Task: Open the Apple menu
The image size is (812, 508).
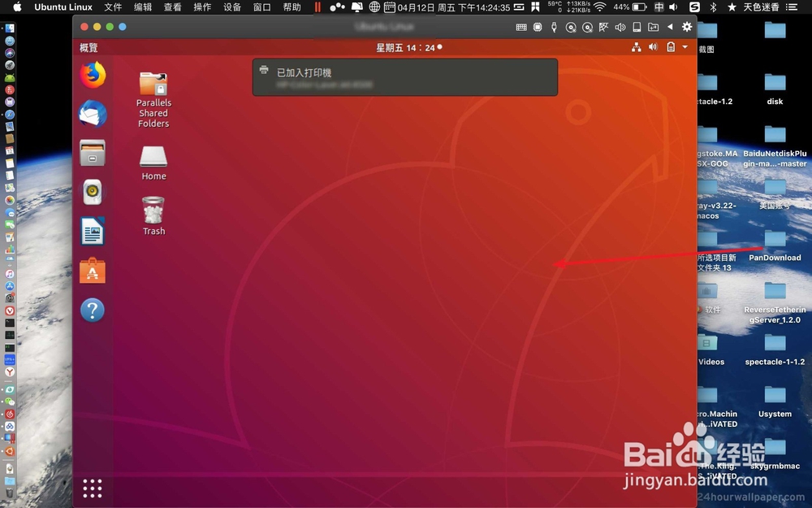Action: coord(17,7)
